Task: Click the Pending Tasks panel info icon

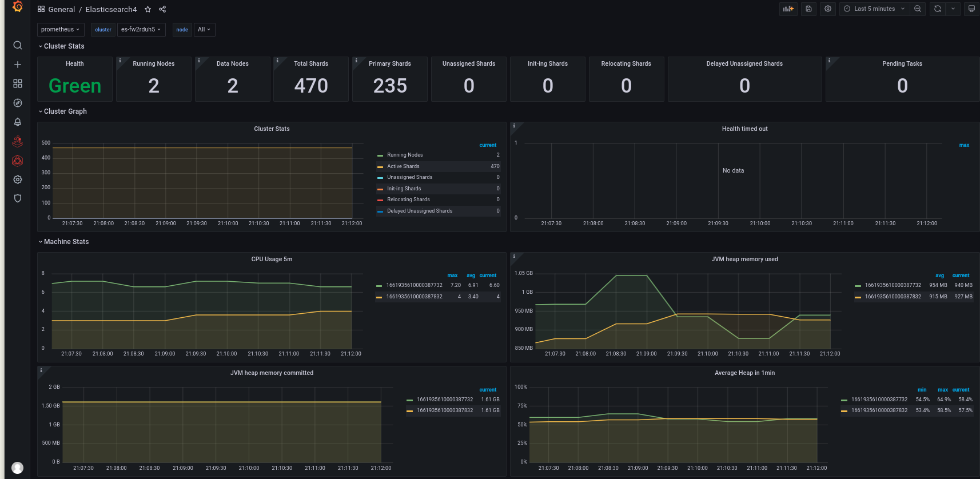Action: tap(830, 60)
